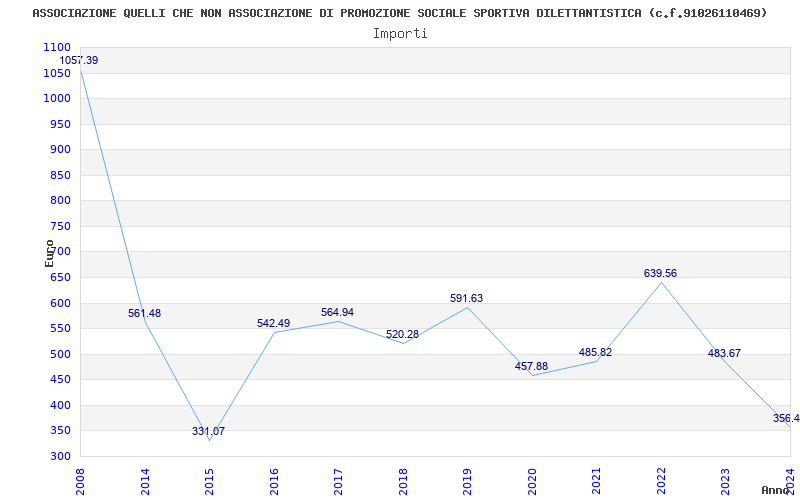
Task: Click the 600 y-axis tick label
Action: [60, 303]
